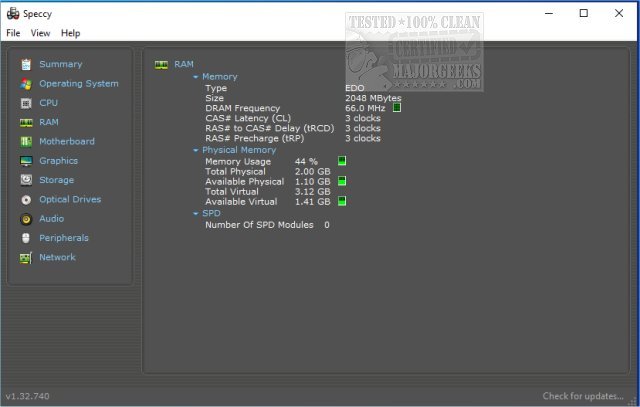The height and width of the screenshot is (407, 640).
Task: Maximize the Speccy window
Action: click(x=584, y=13)
